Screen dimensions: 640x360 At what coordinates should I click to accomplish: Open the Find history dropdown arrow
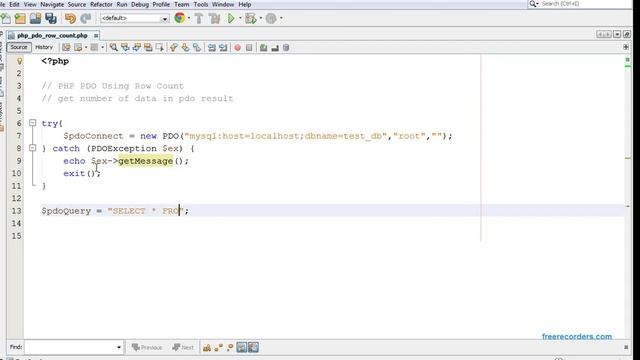click(x=119, y=347)
